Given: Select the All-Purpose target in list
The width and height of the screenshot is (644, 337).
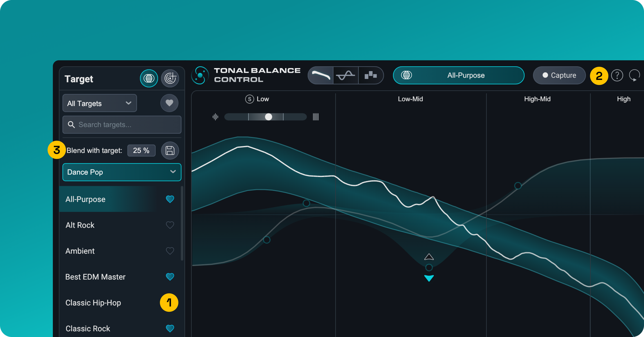Looking at the screenshot, I should (x=86, y=199).
